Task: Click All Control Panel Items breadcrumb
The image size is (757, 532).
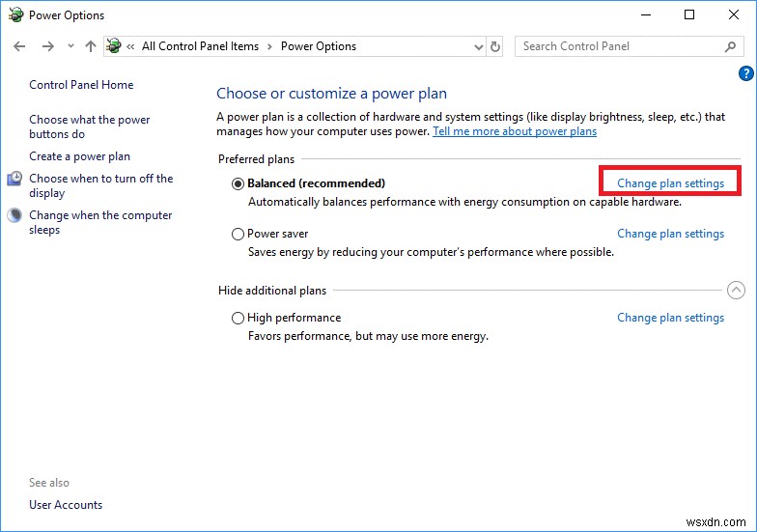Action: coord(201,46)
